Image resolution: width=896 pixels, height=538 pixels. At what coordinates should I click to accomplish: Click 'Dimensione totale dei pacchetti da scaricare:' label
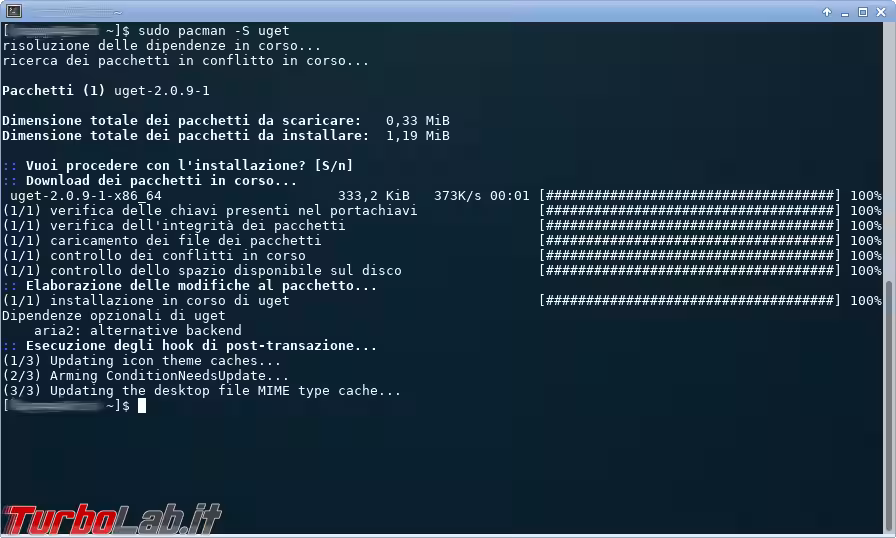[182, 121]
